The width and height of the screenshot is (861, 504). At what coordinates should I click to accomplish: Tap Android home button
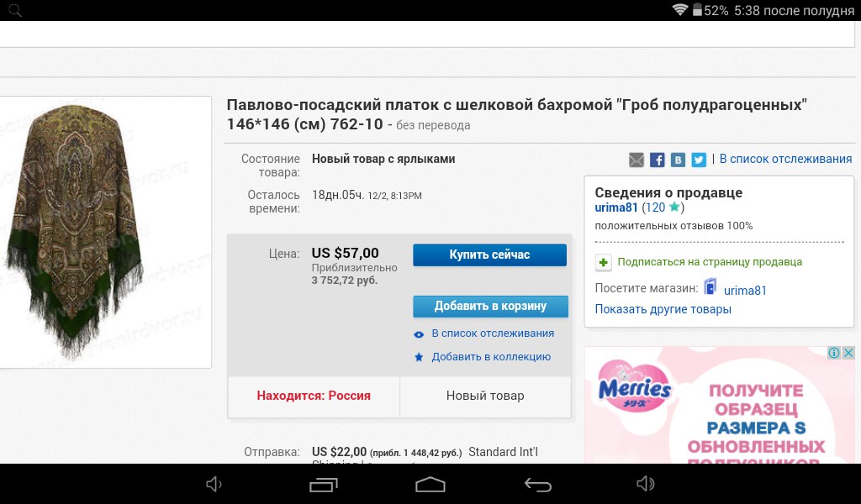coord(430,484)
